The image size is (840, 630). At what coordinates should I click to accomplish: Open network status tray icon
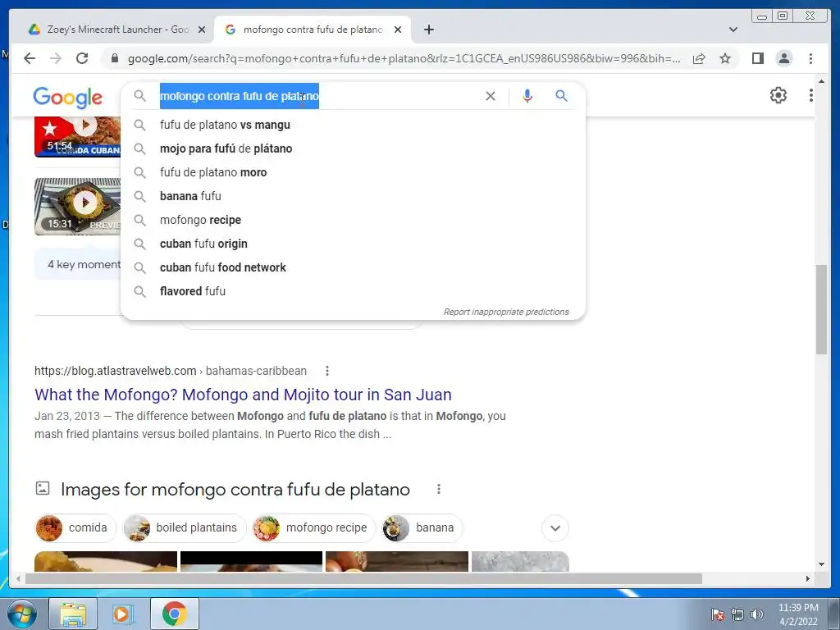[x=737, y=614]
